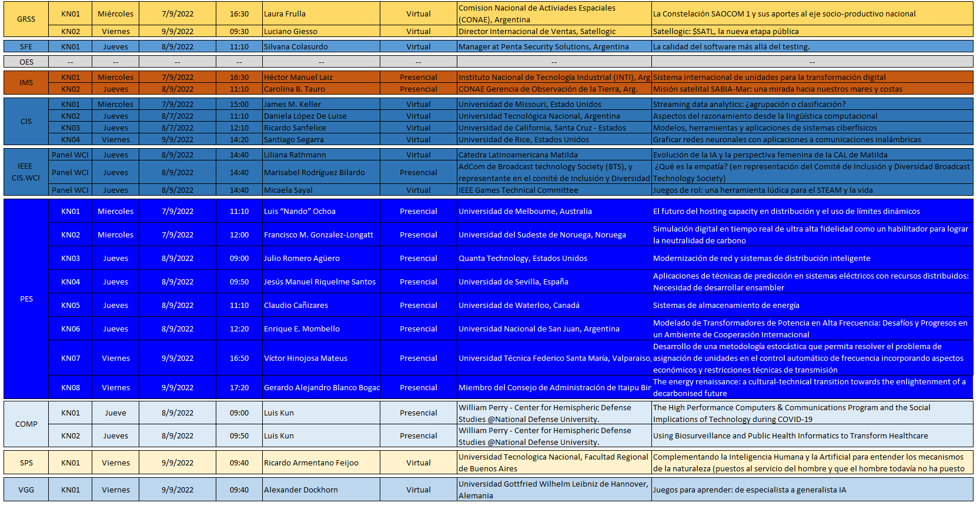This screenshot has height=506, width=980.
Task: Select the CIS group cell
Action: pyautogui.click(x=26, y=122)
